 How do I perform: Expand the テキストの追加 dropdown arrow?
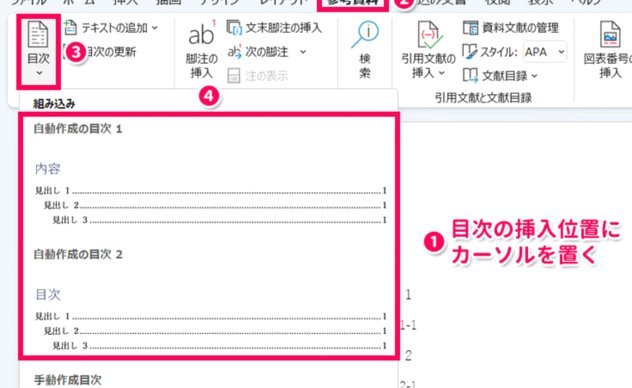coord(155,28)
